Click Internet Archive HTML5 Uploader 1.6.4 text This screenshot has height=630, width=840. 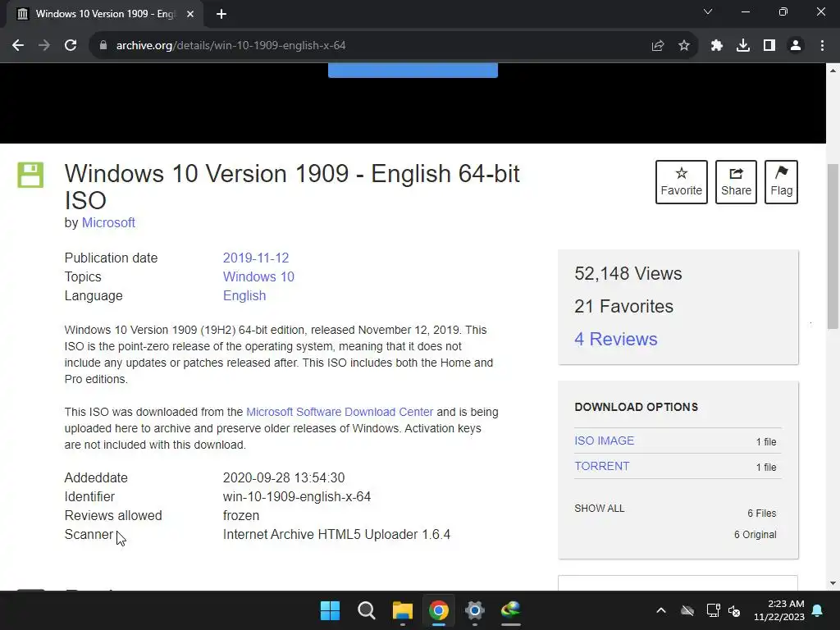336,535
